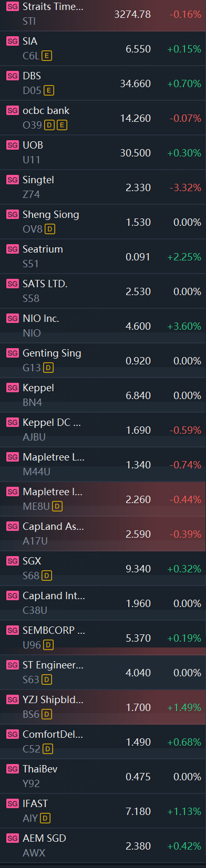Click YZJ Shipbld +1.49% change
The image size is (206, 868).
tap(184, 707)
